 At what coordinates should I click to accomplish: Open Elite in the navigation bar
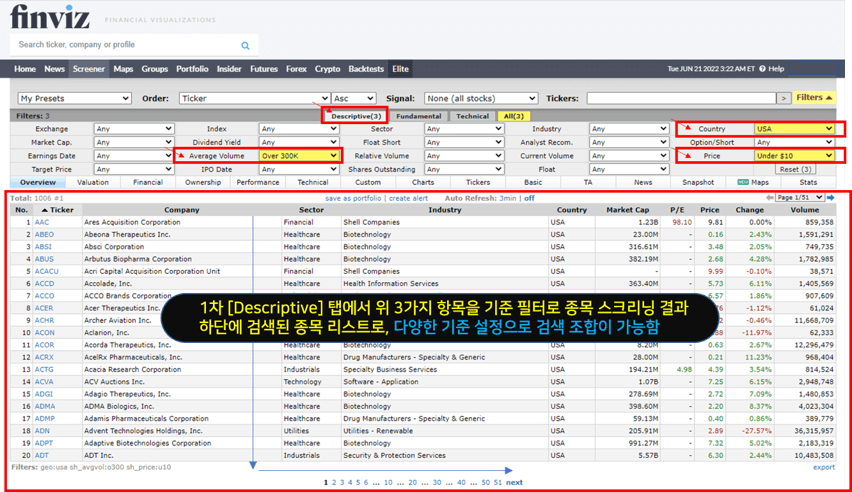[400, 69]
